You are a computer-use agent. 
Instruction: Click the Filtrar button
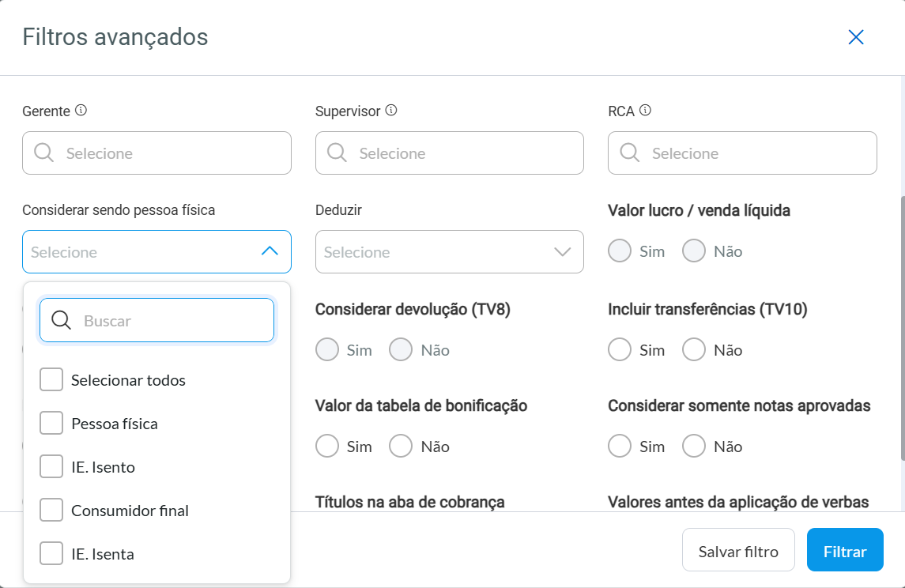[x=844, y=550]
